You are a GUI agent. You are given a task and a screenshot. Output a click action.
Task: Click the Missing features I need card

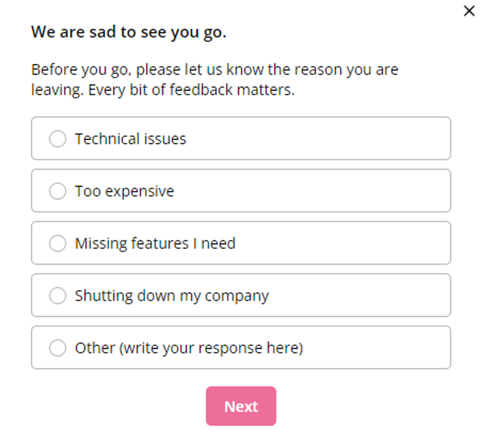tap(241, 243)
